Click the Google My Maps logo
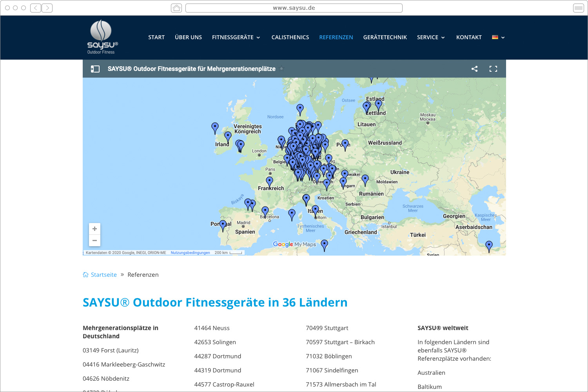The width and height of the screenshot is (588, 392). 294,244
